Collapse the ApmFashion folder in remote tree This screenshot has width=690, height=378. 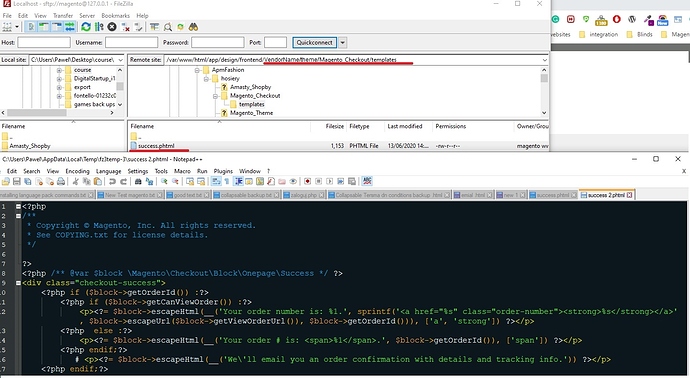(197, 70)
